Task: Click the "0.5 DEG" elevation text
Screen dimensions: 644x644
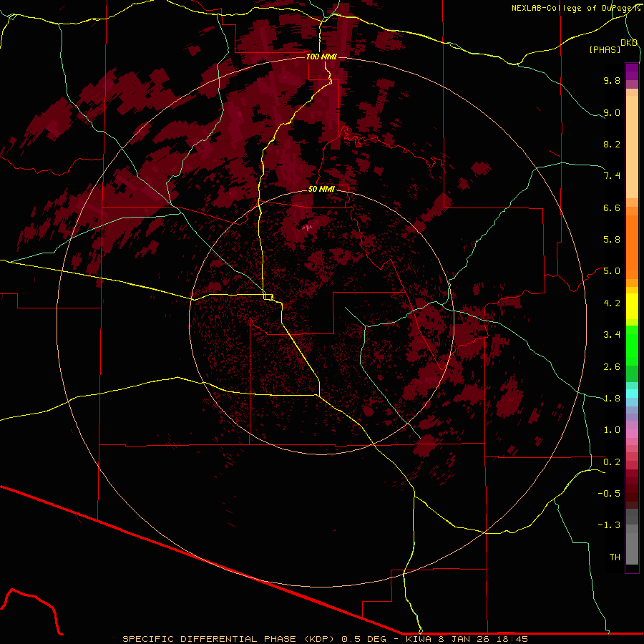Action: click(364, 639)
